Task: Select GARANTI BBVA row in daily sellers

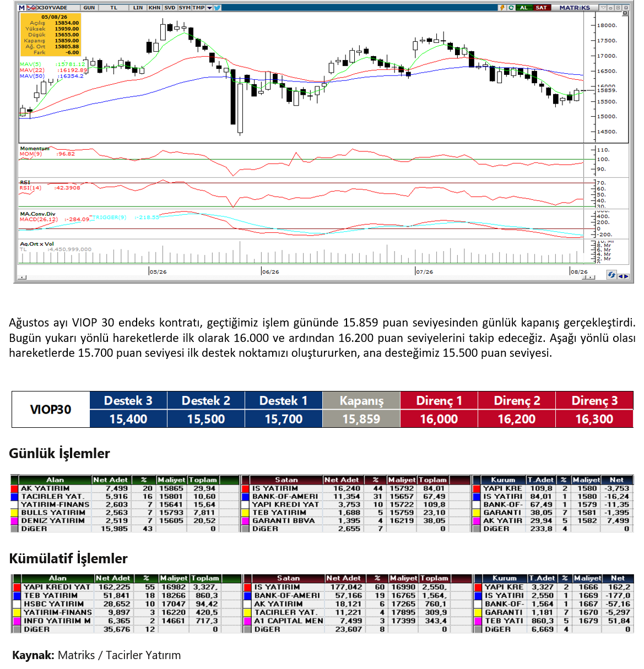Action: click(356, 520)
